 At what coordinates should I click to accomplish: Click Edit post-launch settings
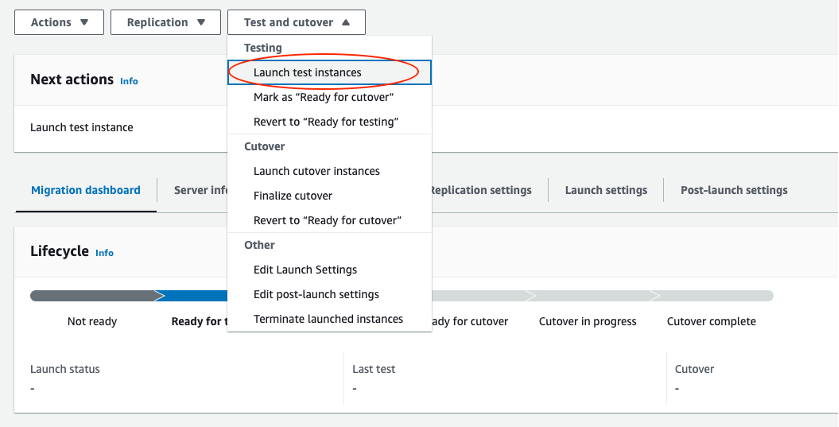click(316, 295)
